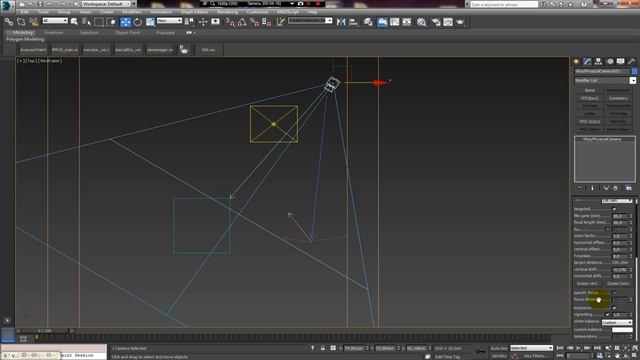Click Edit Named Selection Sets icon

[281, 22]
